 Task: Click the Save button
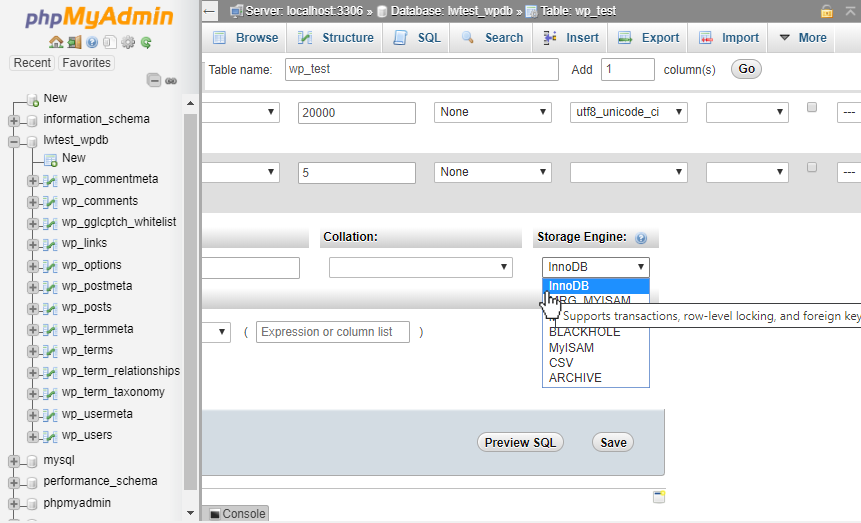(613, 442)
